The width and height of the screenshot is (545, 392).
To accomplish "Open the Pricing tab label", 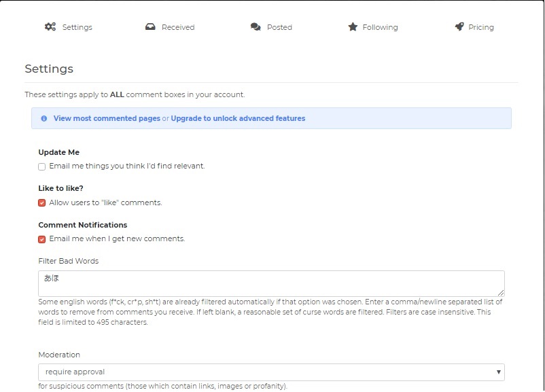I will 481,28.
